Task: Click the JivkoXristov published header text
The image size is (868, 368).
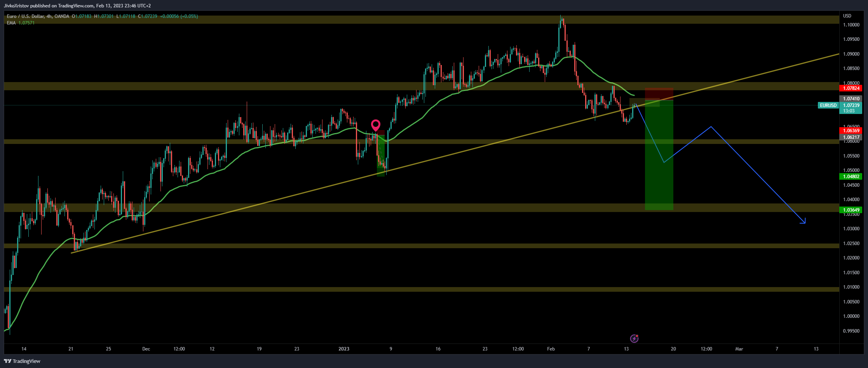Action: [x=77, y=5]
